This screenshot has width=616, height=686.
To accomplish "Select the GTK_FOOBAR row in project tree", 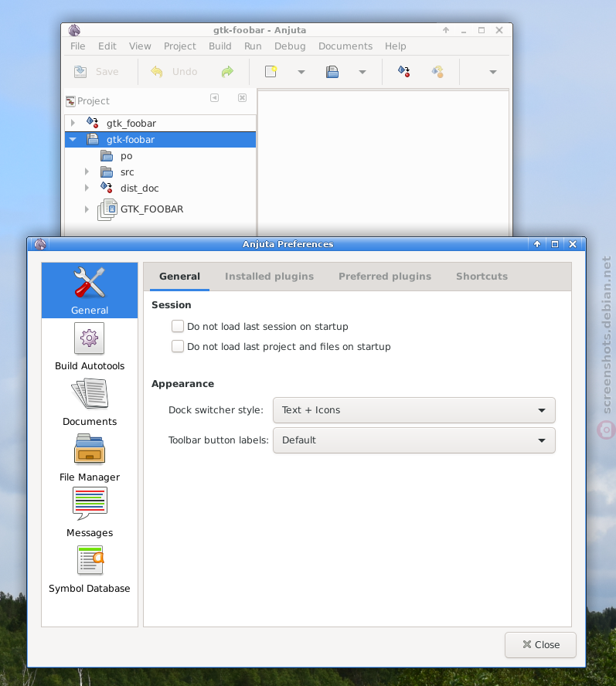I will click(x=160, y=209).
